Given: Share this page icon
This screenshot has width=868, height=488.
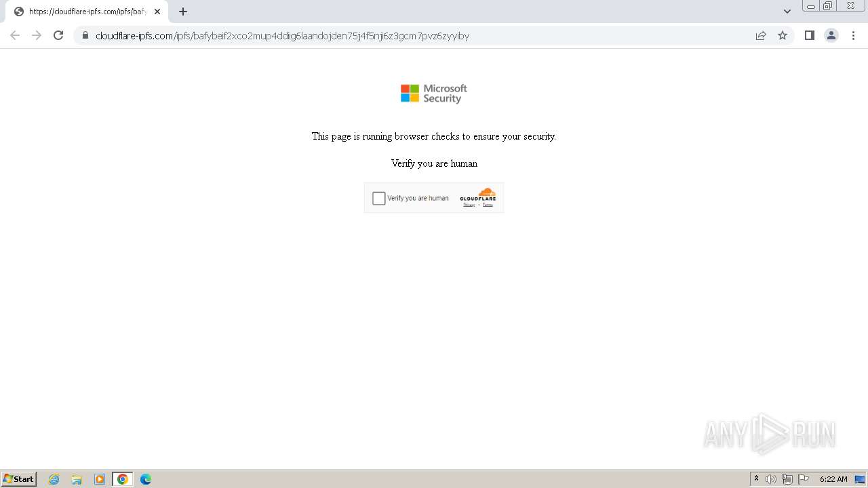Looking at the screenshot, I should [x=761, y=36].
